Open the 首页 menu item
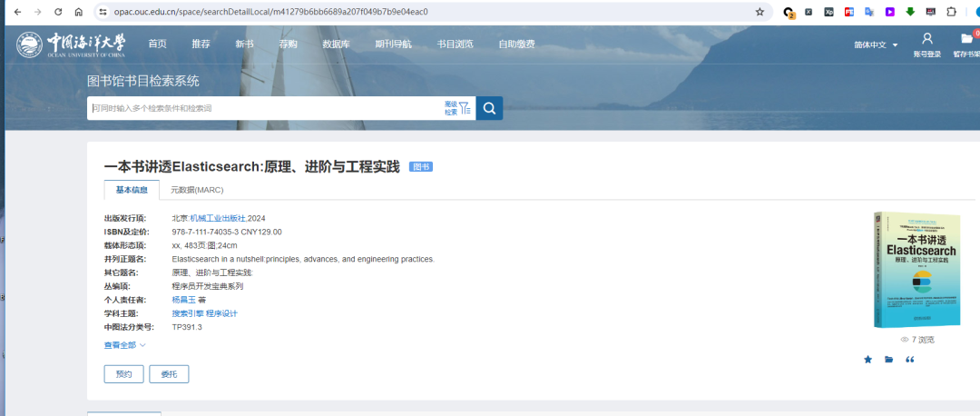 [x=158, y=44]
